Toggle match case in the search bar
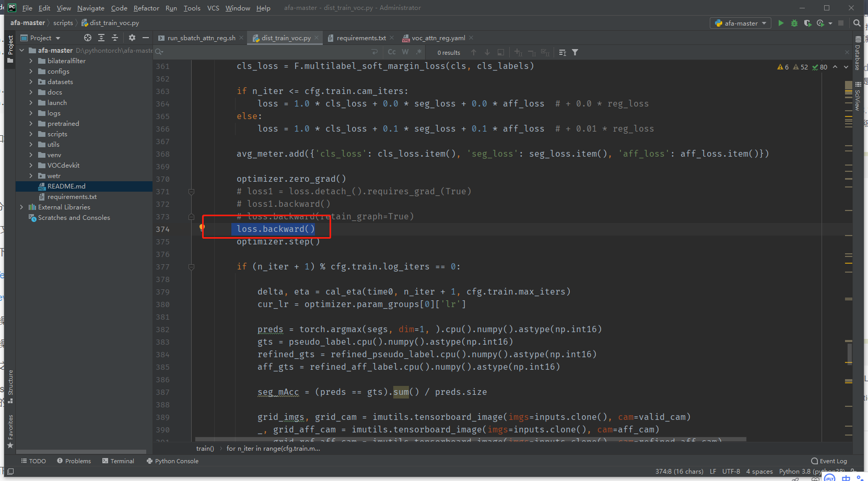 pyautogui.click(x=391, y=52)
